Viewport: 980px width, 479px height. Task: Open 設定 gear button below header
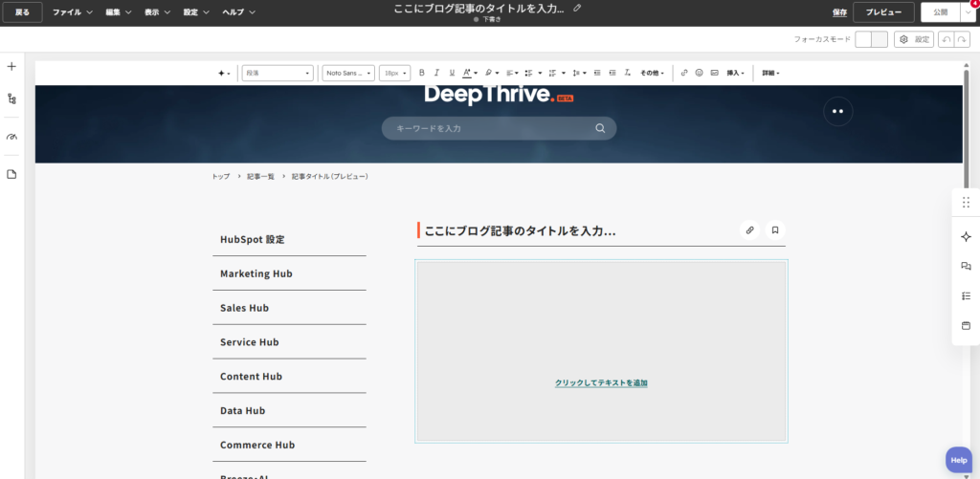tap(914, 39)
